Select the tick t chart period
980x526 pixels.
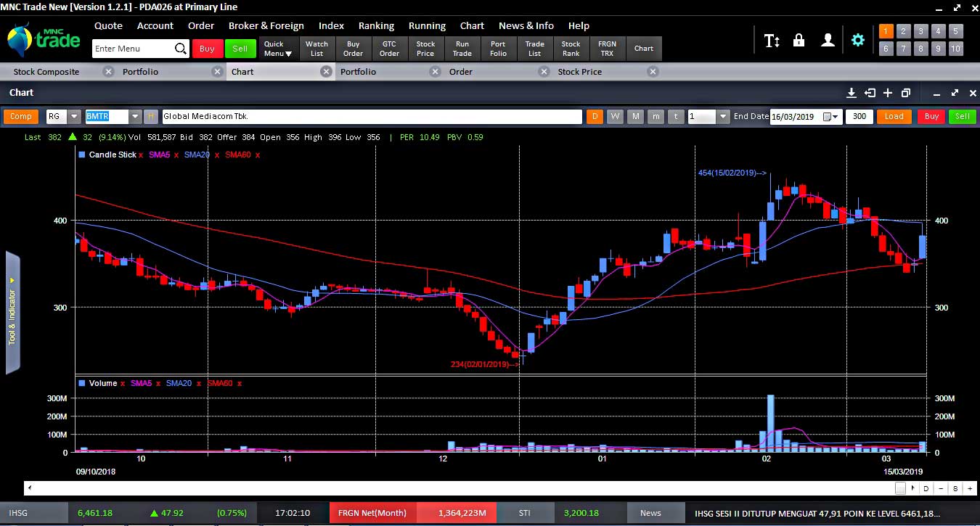(676, 117)
